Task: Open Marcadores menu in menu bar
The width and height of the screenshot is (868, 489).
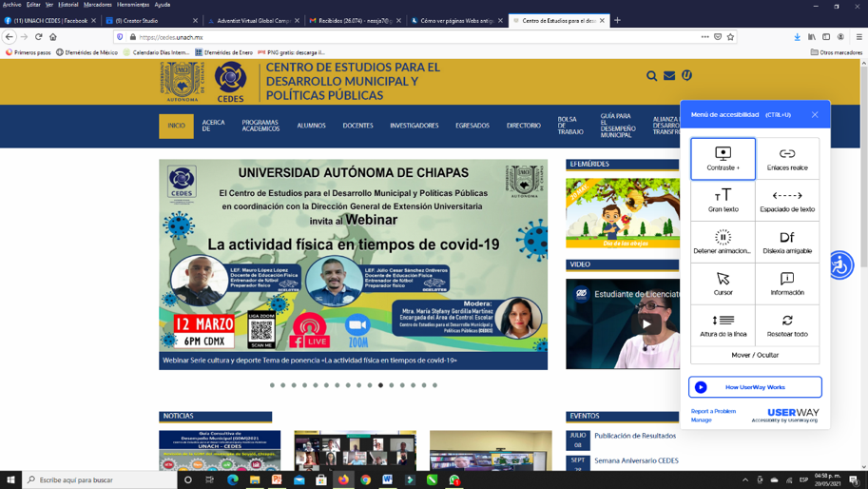Action: 97,5
